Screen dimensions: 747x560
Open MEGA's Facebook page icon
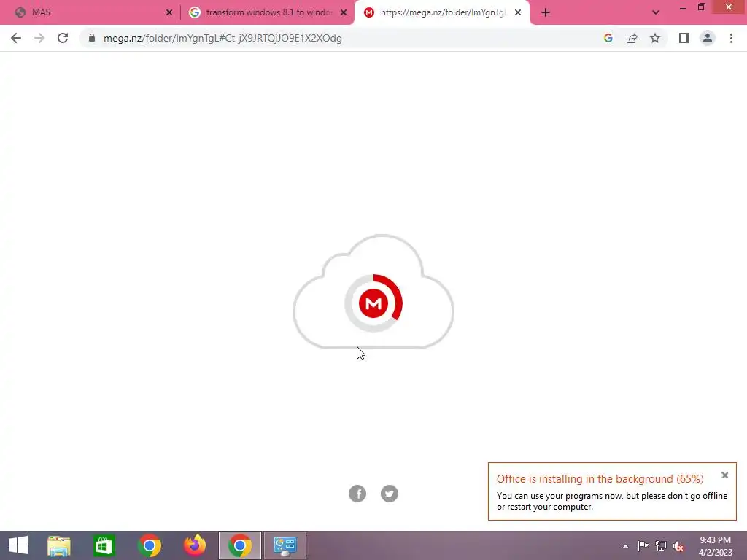(357, 494)
